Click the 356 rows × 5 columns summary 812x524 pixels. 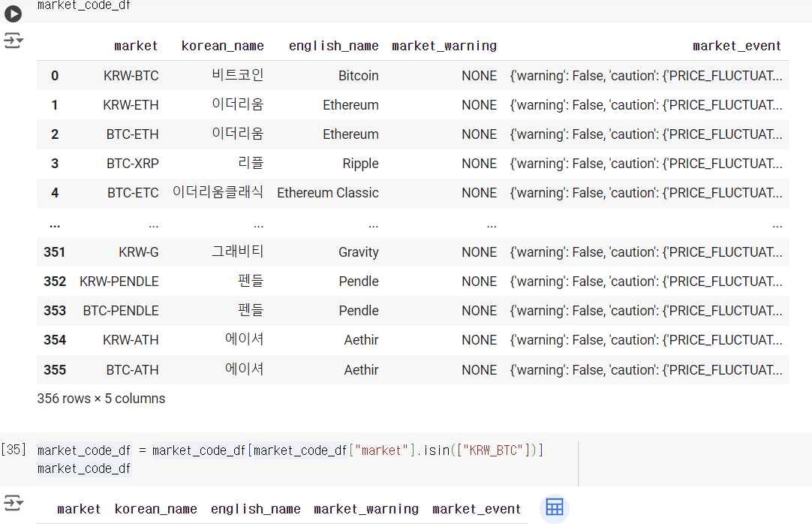point(101,399)
